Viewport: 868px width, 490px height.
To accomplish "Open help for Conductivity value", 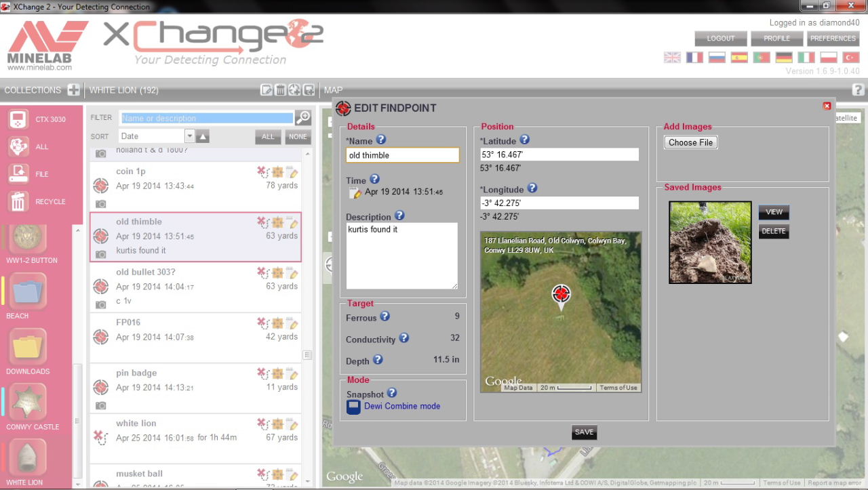I will [403, 338].
